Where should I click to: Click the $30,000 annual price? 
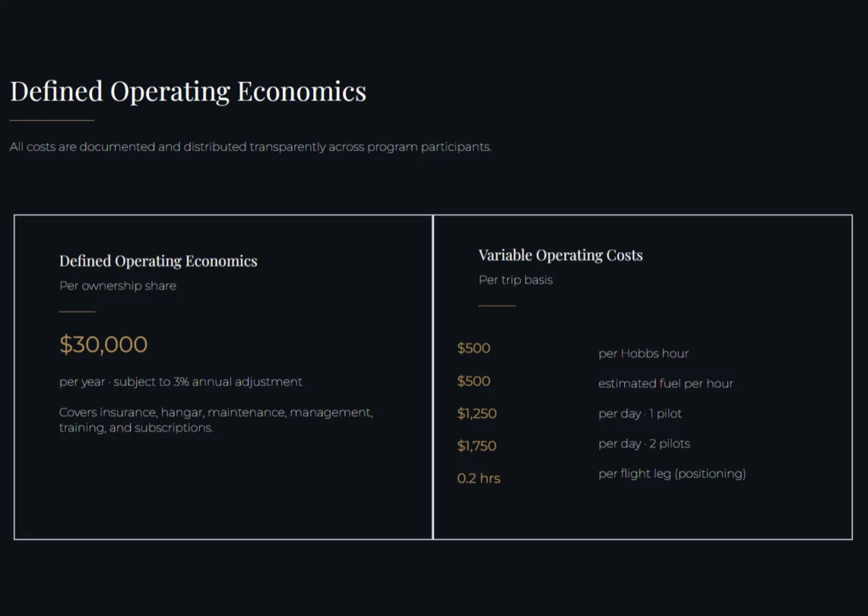pos(103,345)
